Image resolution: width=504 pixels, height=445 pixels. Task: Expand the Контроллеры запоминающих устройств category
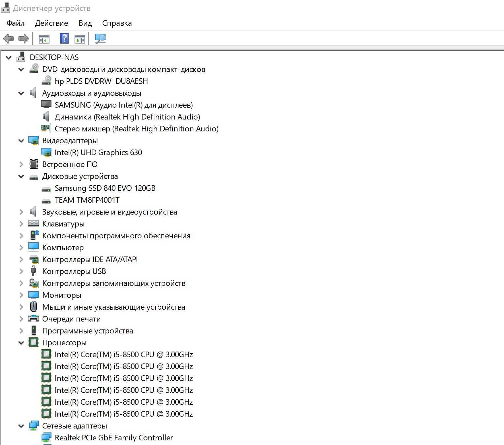21,283
